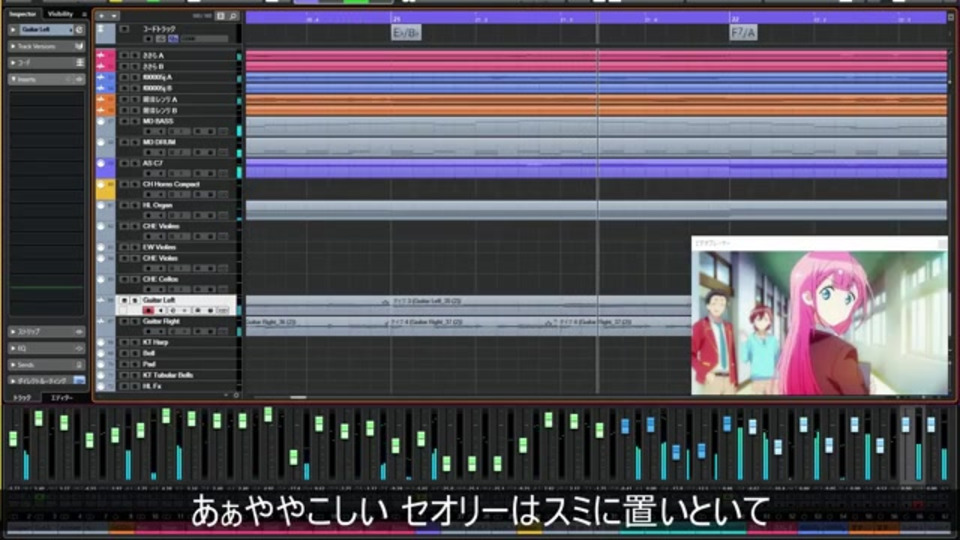
Task: Open the エディター tab below the inspector
Action: click(61, 398)
